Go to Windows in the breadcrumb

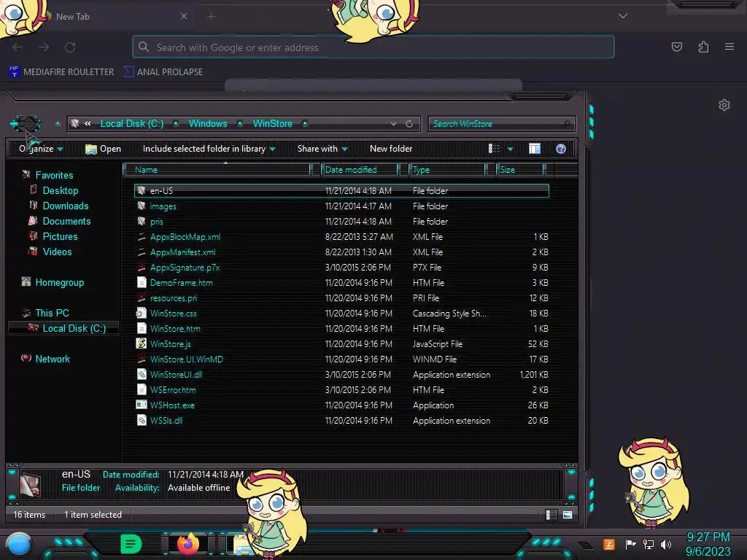(x=208, y=124)
